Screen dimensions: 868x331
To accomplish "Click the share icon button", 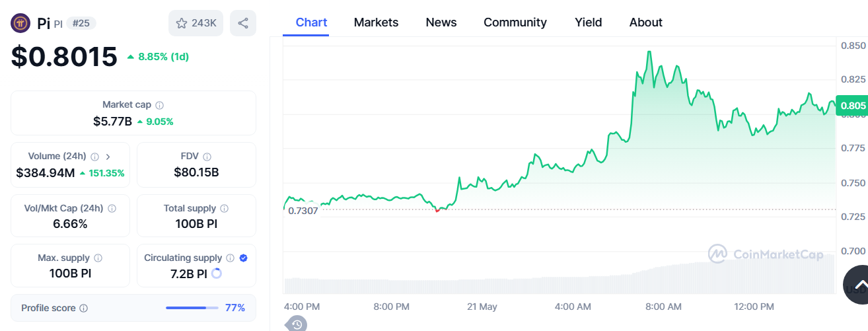I will pyautogui.click(x=243, y=23).
